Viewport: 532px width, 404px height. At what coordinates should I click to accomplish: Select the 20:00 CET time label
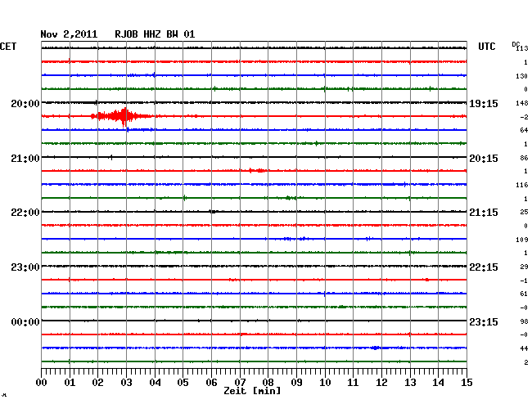[25, 103]
